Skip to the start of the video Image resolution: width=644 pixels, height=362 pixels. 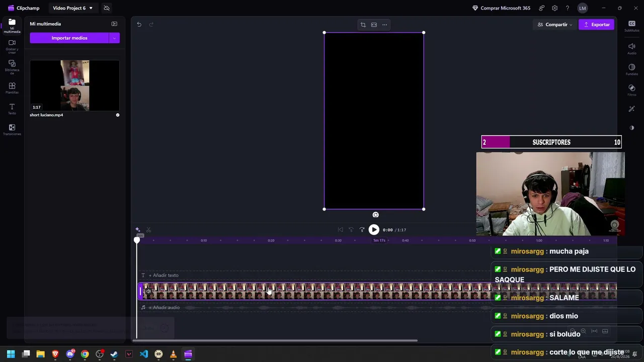click(340, 230)
